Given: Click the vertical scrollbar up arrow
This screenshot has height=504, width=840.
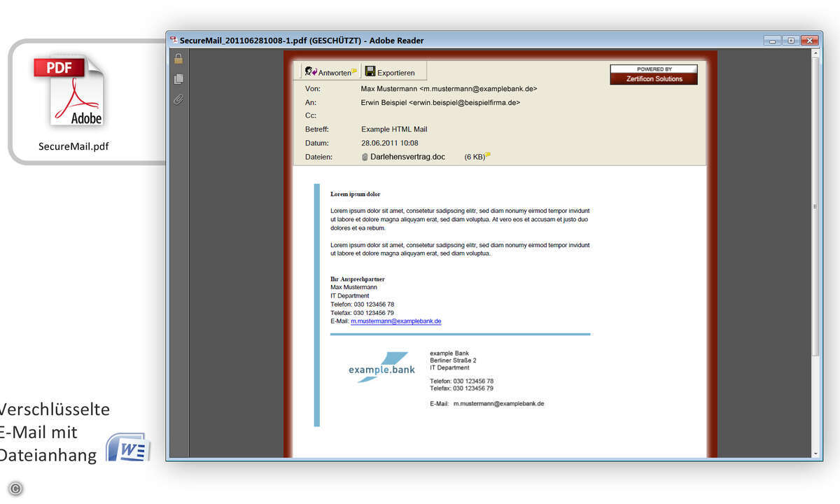Looking at the screenshot, I should tap(815, 54).
